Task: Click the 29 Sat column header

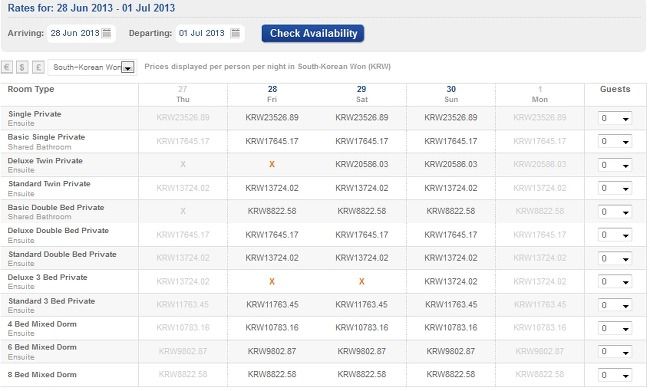Action: pos(361,95)
